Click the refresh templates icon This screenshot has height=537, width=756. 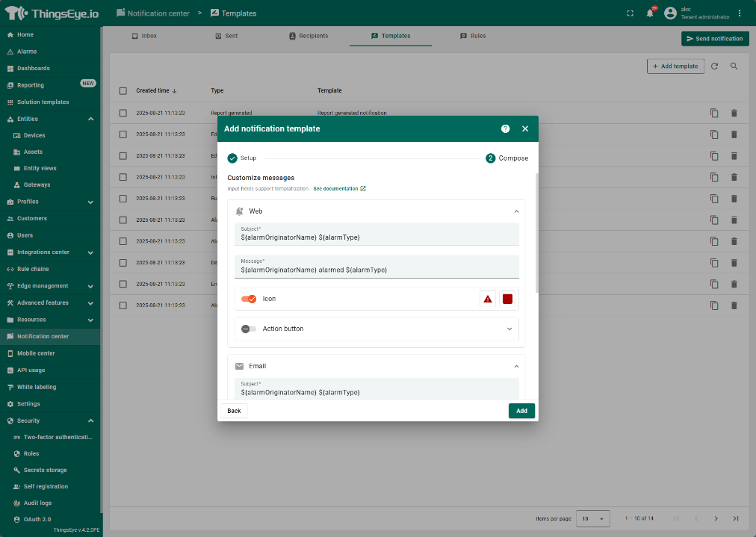(x=714, y=66)
